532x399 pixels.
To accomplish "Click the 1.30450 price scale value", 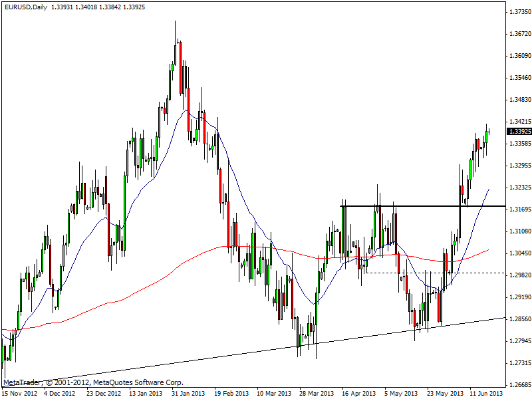I will click(x=519, y=253).
